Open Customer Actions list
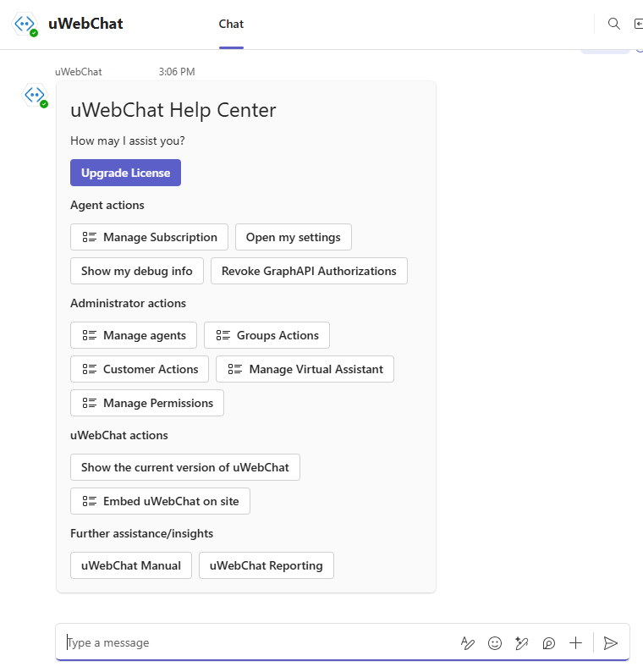This screenshot has width=643, height=672. [x=140, y=369]
